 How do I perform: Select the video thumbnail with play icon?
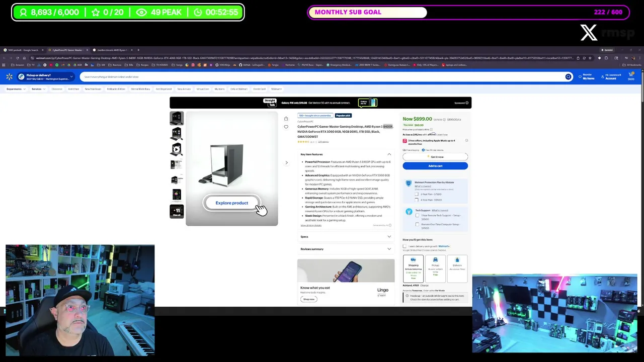[x=177, y=149]
